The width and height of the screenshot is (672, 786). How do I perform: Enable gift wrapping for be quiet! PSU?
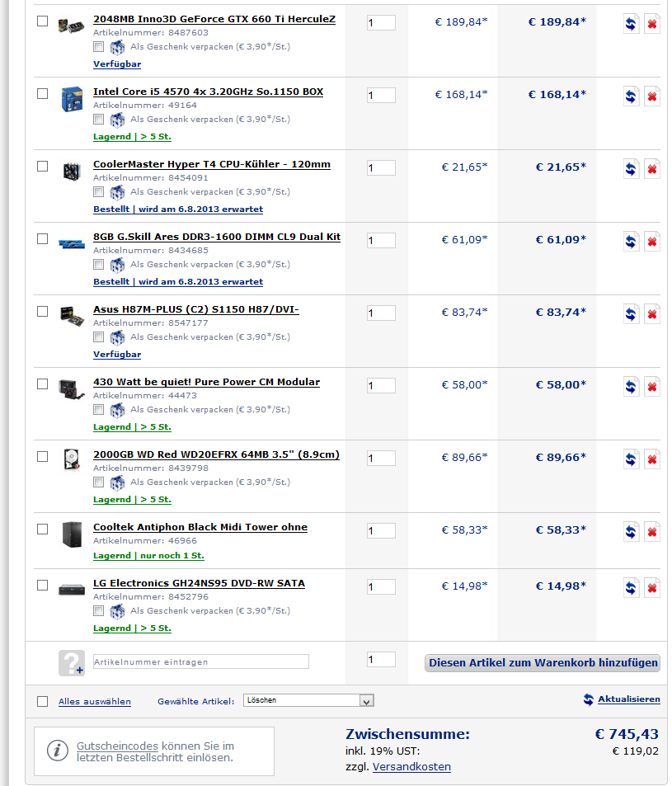tap(99, 410)
